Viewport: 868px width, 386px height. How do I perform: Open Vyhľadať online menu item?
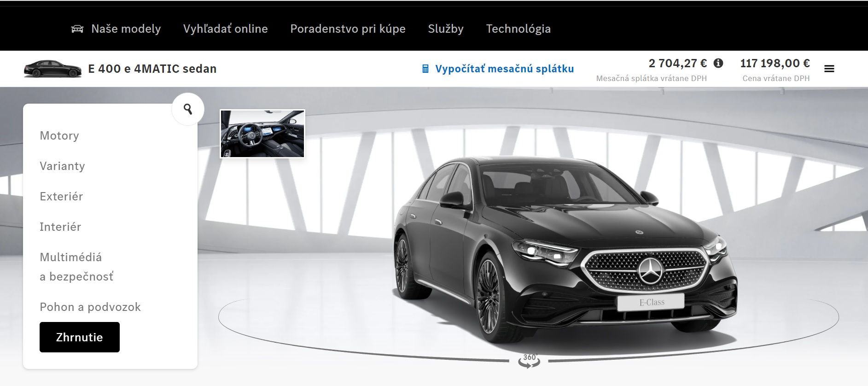click(x=225, y=29)
